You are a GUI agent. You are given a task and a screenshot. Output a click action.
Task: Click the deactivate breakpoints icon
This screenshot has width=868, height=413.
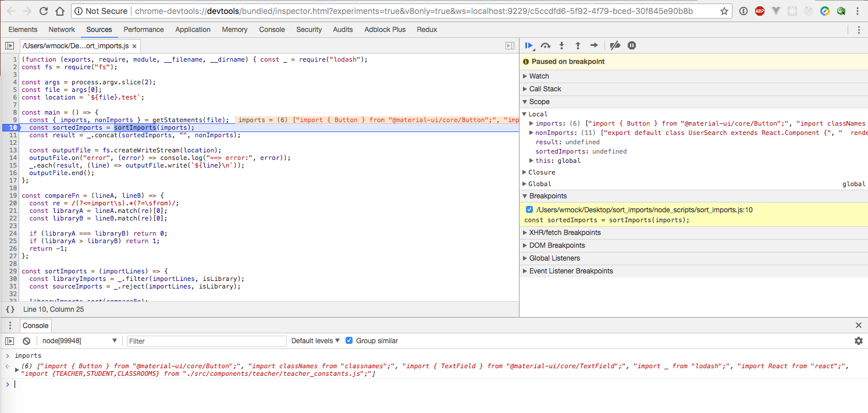[x=615, y=45]
